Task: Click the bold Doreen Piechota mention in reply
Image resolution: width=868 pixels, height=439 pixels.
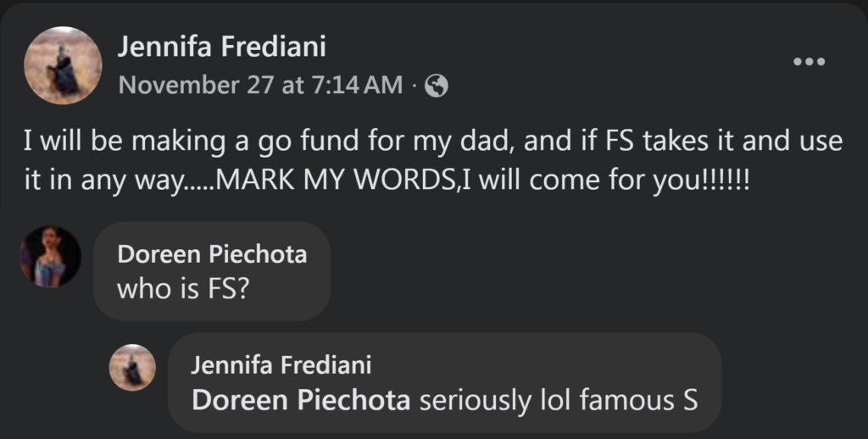Action: pos(301,400)
